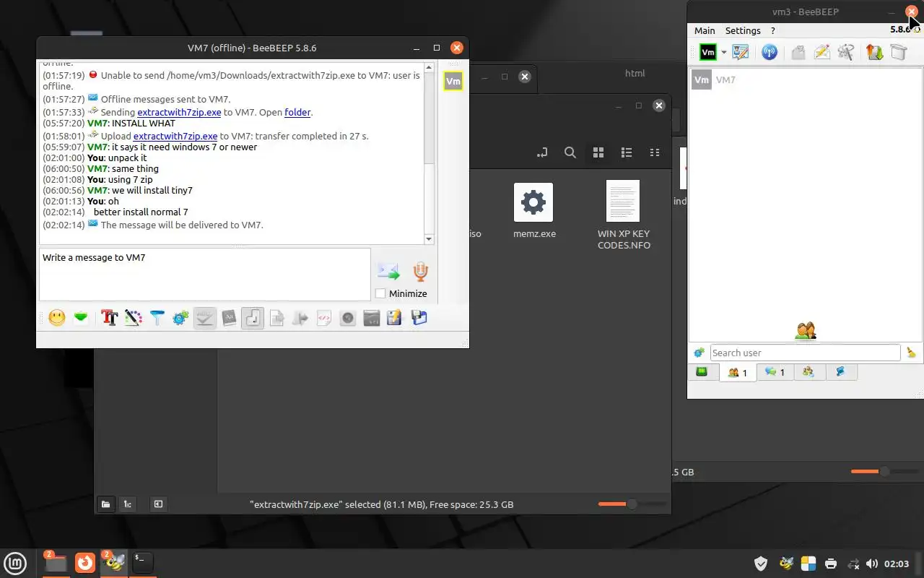Open font chooser (TT icon)
The image size is (924, 578).
pyautogui.click(x=110, y=317)
